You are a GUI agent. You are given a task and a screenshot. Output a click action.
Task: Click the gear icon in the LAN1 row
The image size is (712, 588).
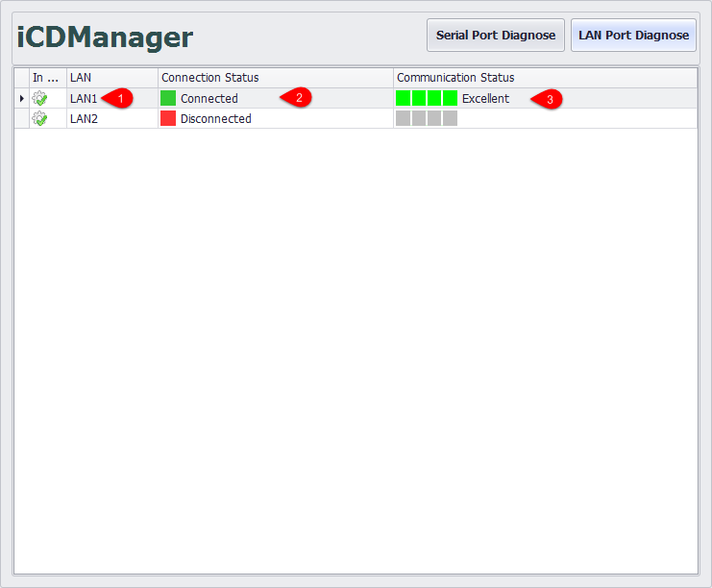(x=39, y=98)
